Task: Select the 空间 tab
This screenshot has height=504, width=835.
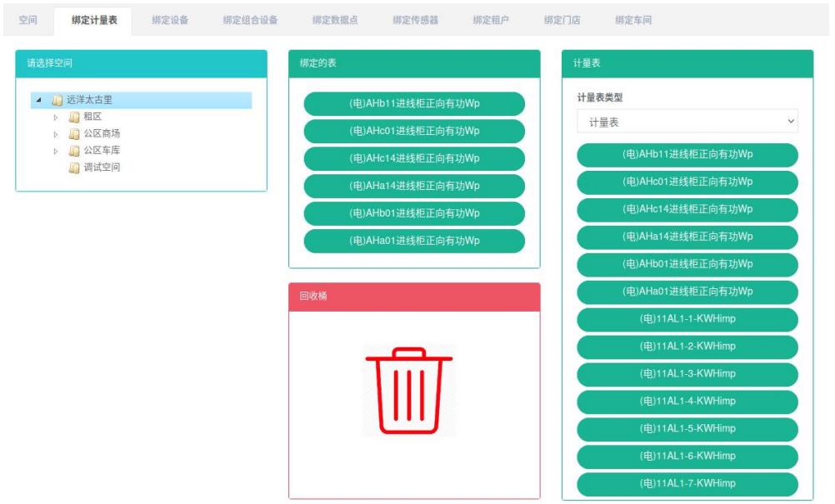Action: click(27, 20)
